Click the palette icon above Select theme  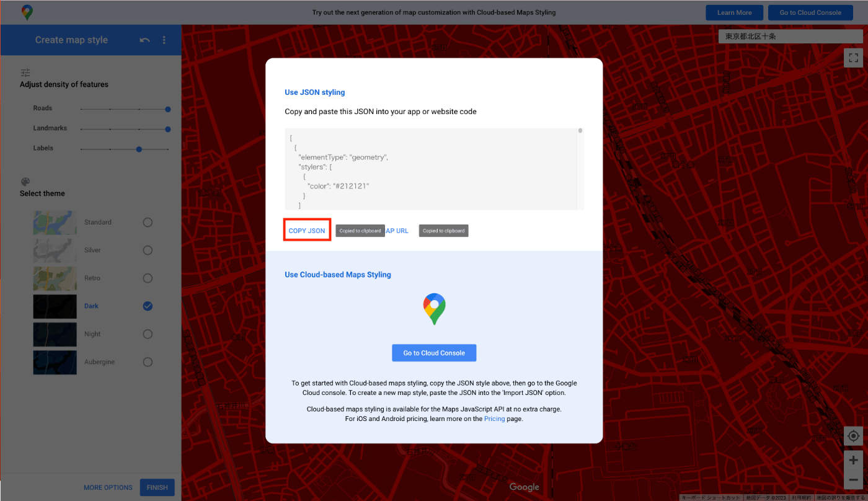click(25, 182)
